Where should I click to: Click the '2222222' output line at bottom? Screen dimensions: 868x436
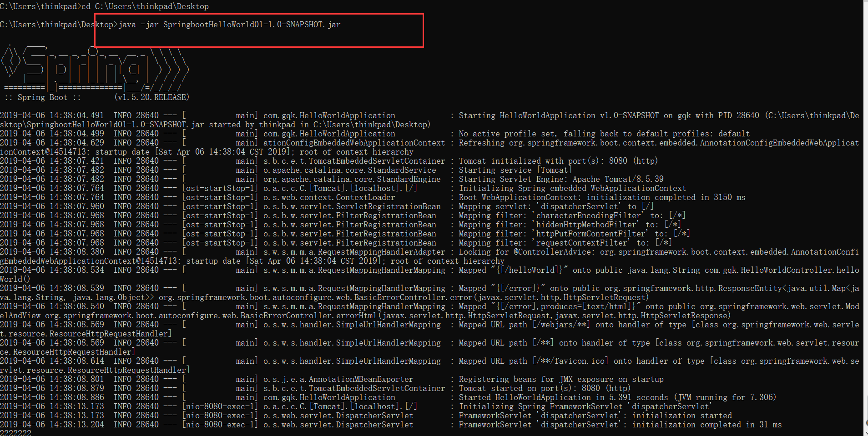click(15, 433)
